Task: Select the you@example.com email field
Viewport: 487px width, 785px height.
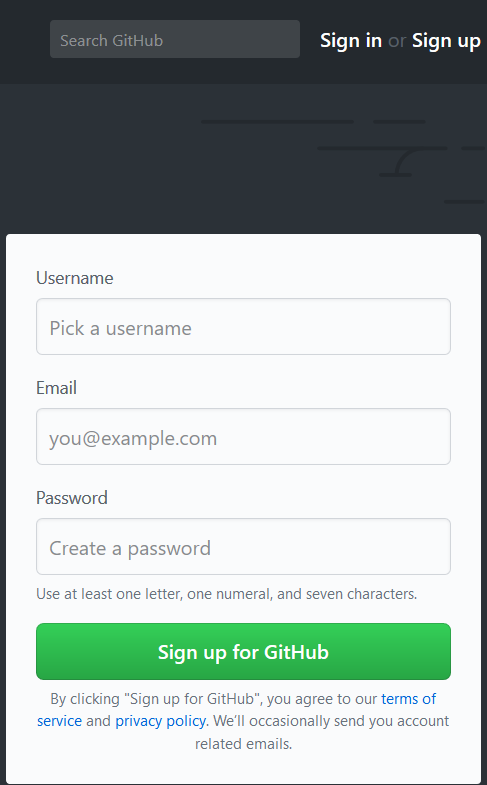Action: click(243, 437)
